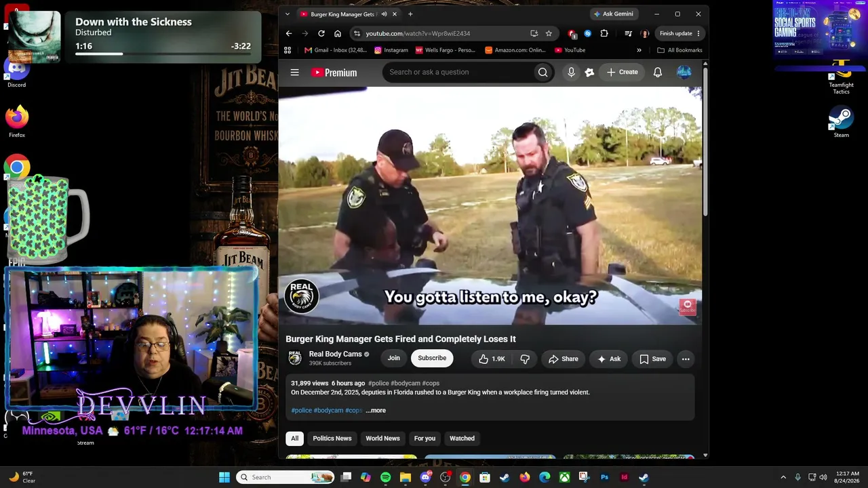Open the YouTube guide hamburger menu
Screen dimensions: 868x488
[x=294, y=72]
